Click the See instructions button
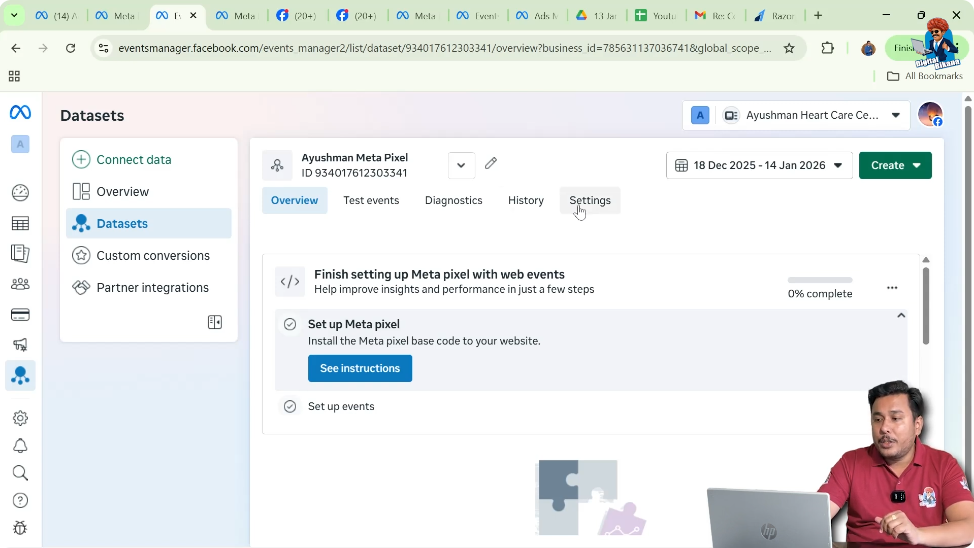This screenshot has height=548, width=974. (360, 368)
